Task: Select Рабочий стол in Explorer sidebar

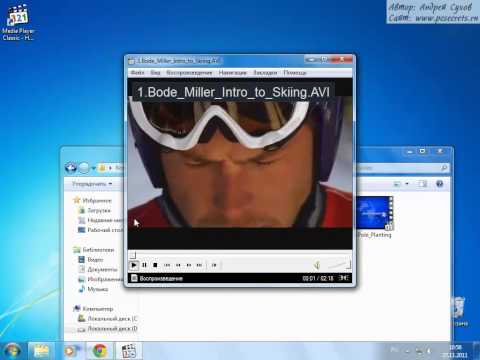Action: pos(100,230)
